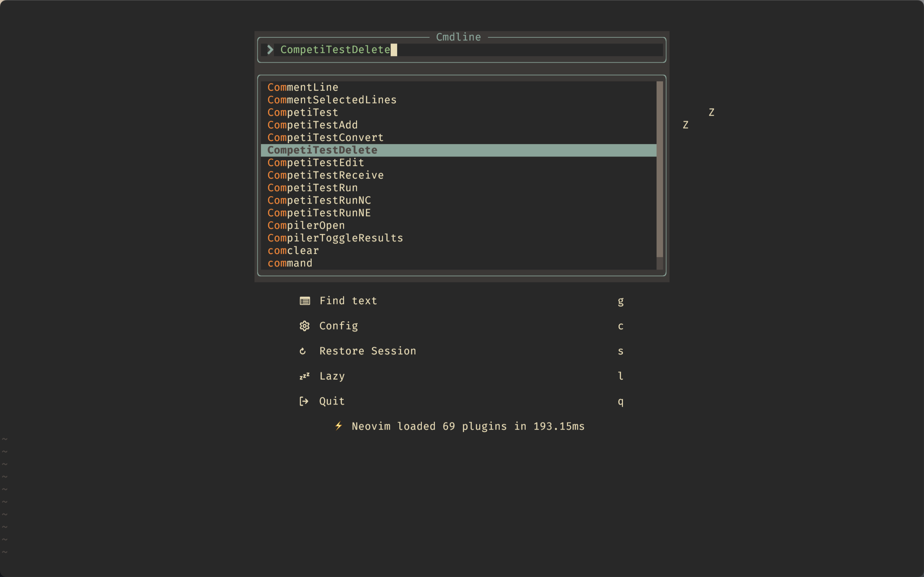This screenshot has height=577, width=924.
Task: Choose CompetiTestAdd in the popup menu
Action: [313, 125]
